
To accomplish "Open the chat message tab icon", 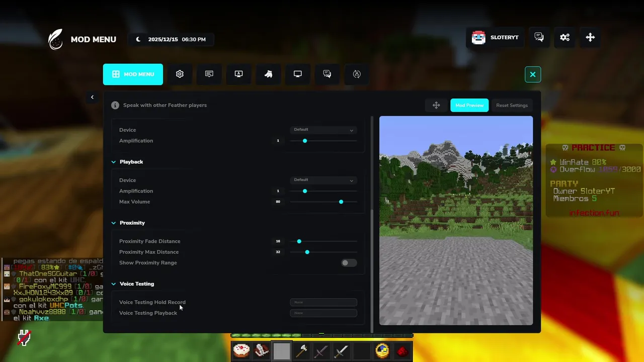I will pyautogui.click(x=209, y=74).
